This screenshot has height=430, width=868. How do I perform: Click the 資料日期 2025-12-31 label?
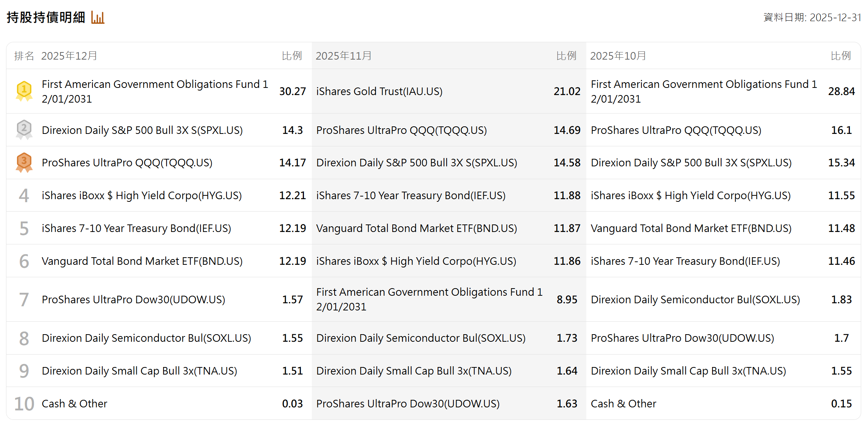812,17
